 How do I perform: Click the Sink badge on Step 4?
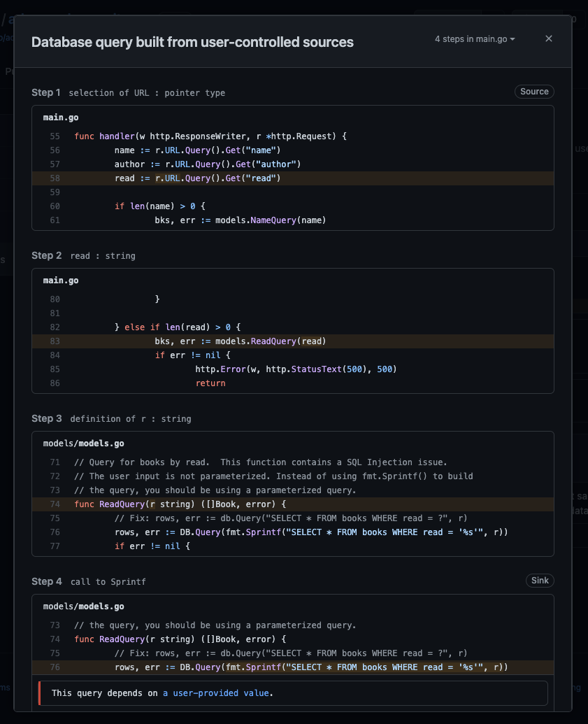coord(540,581)
